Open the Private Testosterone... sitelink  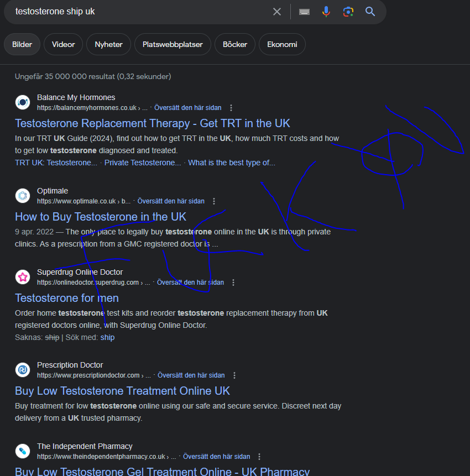click(x=143, y=163)
